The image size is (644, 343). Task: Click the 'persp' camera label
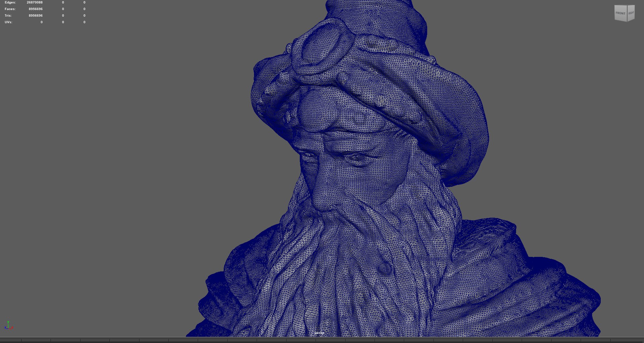click(319, 333)
